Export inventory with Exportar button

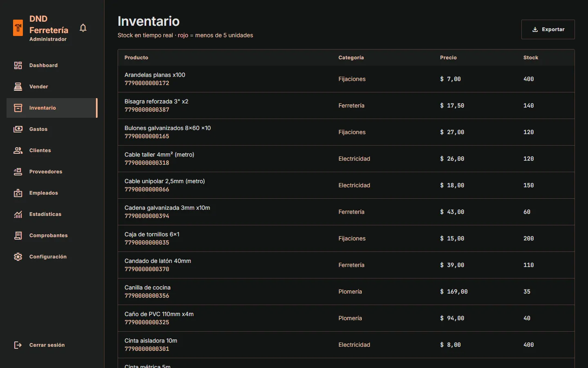[x=548, y=29]
